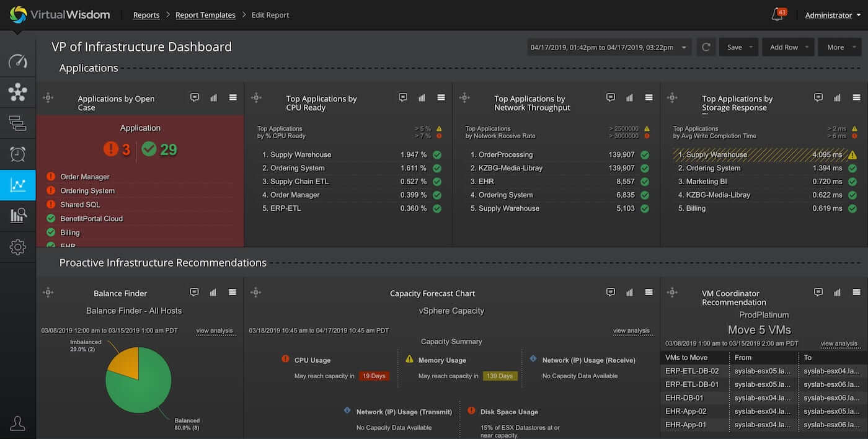Open the settings gear in left sidebar
Image resolution: width=868 pixels, height=439 pixels.
(18, 247)
